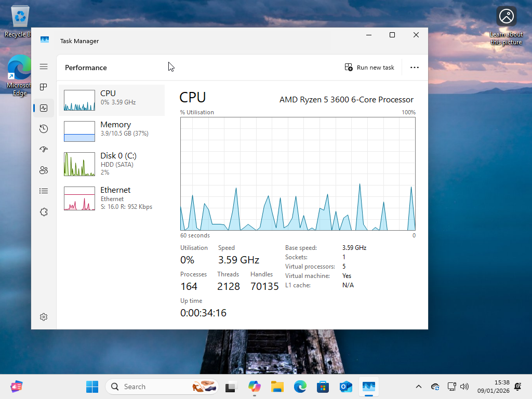
Task: Click the 3.59 GHz Speed value
Action: click(x=238, y=260)
